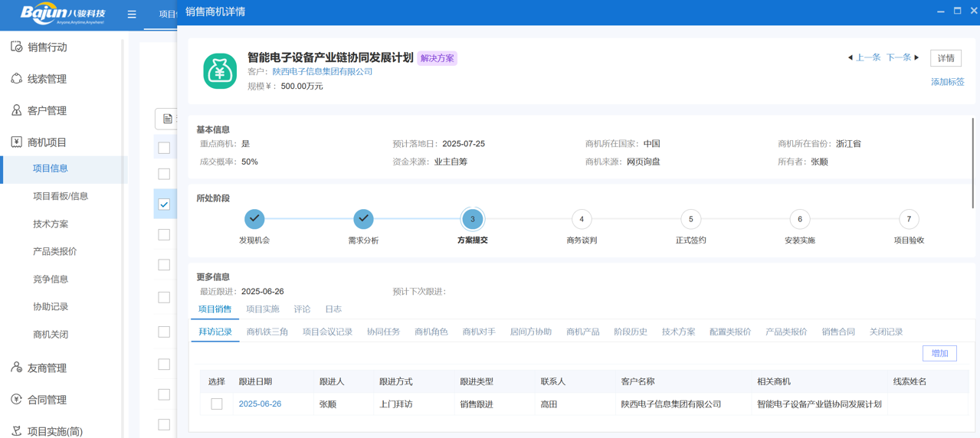The width and height of the screenshot is (980, 438).
Task: Open the 商机铁三角 sub-tab
Action: pyautogui.click(x=267, y=332)
